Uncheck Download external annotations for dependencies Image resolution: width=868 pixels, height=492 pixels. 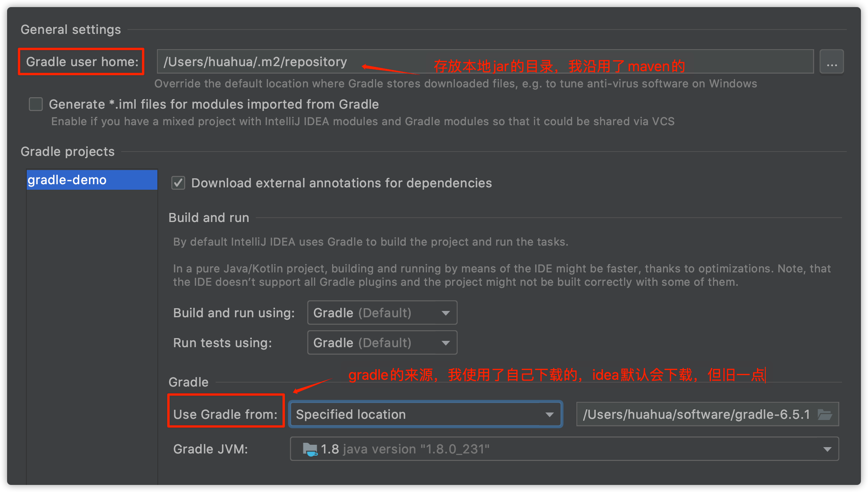tap(178, 183)
